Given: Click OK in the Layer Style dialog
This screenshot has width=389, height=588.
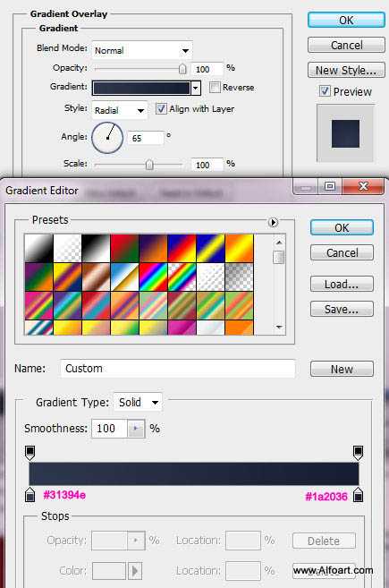Looking at the screenshot, I should tap(346, 21).
